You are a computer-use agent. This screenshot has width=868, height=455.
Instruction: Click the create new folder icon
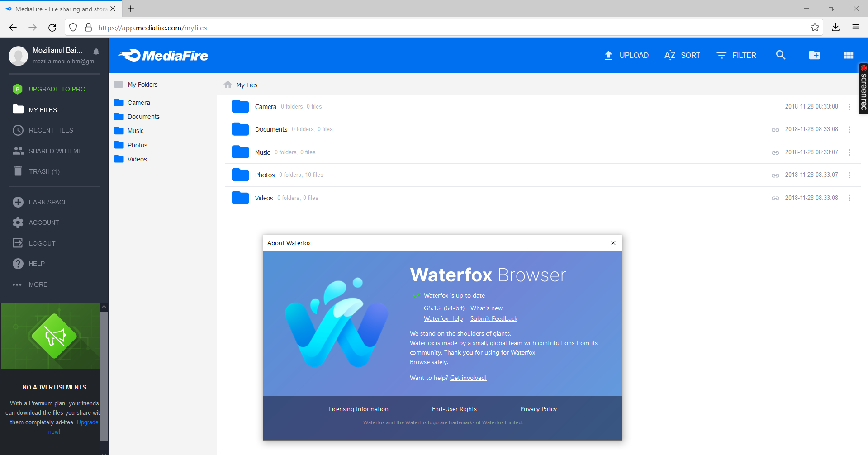tap(814, 55)
